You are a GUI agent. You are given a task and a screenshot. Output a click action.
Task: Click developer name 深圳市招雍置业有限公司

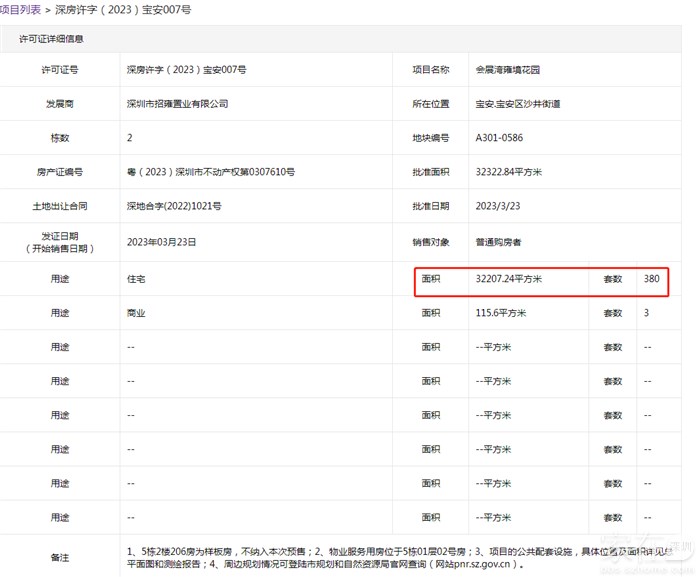[178, 104]
